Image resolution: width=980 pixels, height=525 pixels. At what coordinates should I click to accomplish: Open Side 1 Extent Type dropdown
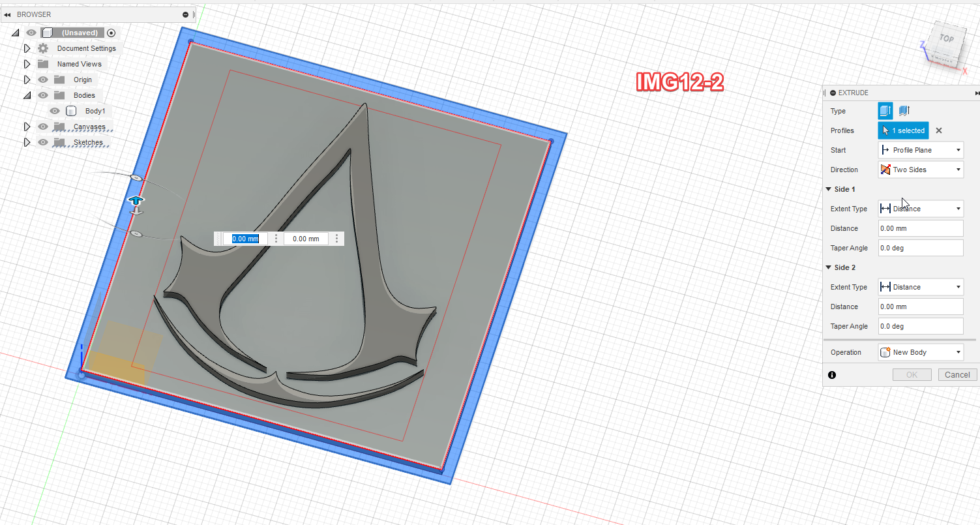tap(921, 209)
